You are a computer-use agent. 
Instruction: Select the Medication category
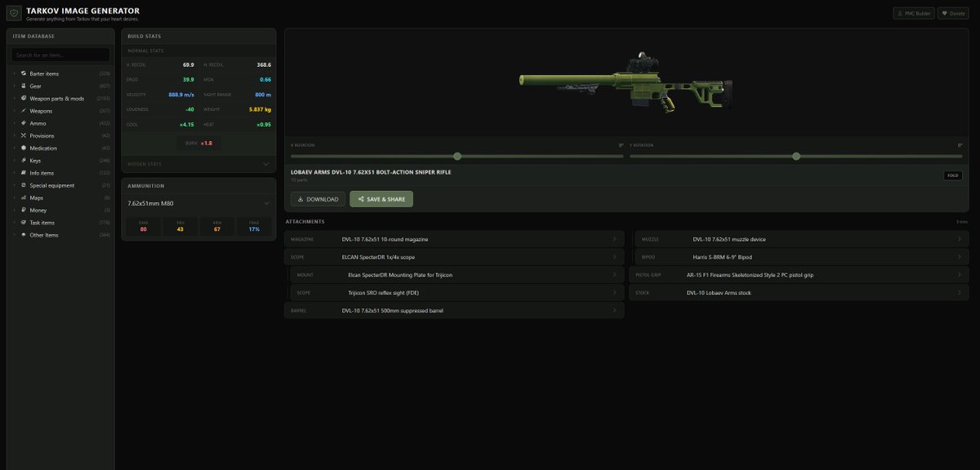point(61,148)
